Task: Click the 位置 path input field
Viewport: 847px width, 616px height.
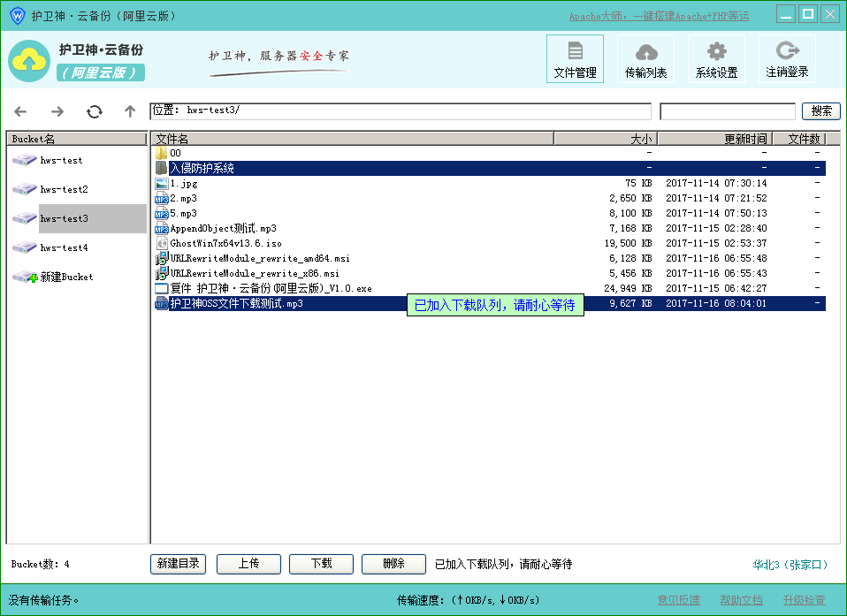Action: coord(401,111)
